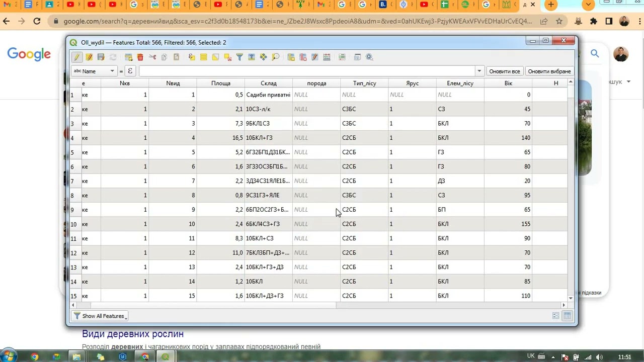Click the Nвид column header
Image resolution: width=644 pixels, height=362 pixels.
point(173,83)
